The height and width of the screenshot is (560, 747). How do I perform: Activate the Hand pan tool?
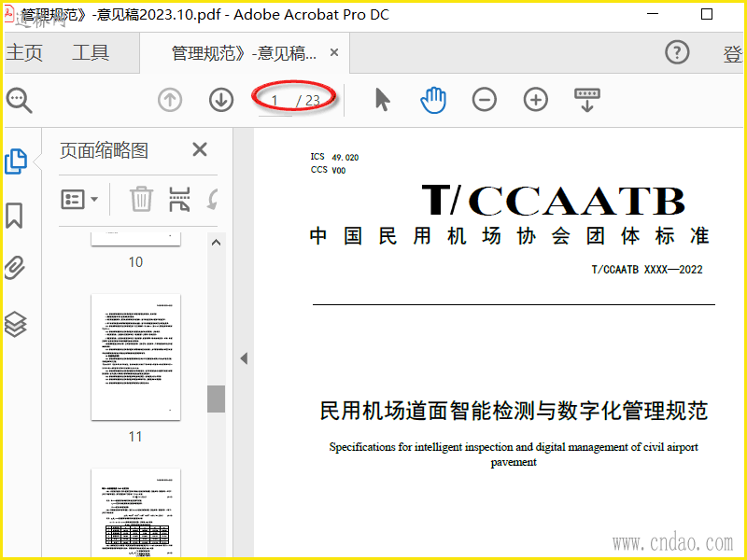coord(433,100)
